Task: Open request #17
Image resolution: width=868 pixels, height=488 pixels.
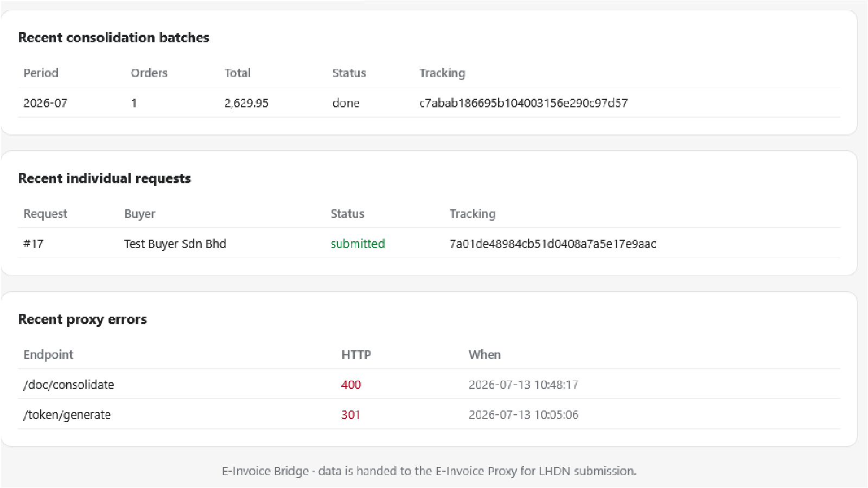Action: [x=33, y=243]
